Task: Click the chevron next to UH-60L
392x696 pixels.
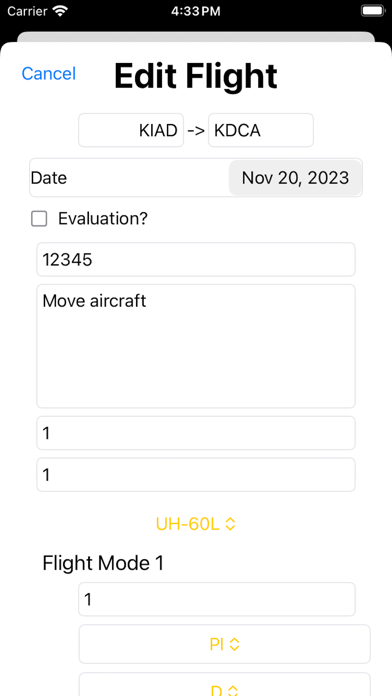Action: tap(230, 524)
